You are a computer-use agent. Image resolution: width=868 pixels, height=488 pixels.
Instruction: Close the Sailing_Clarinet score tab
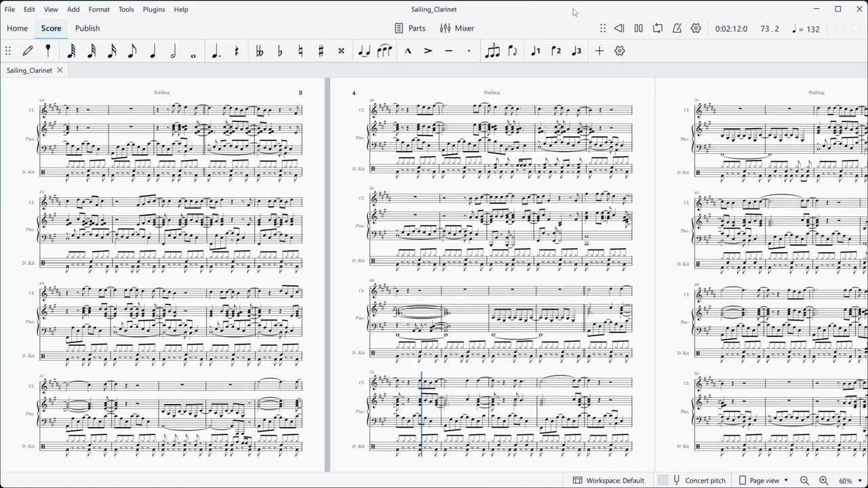(x=60, y=70)
